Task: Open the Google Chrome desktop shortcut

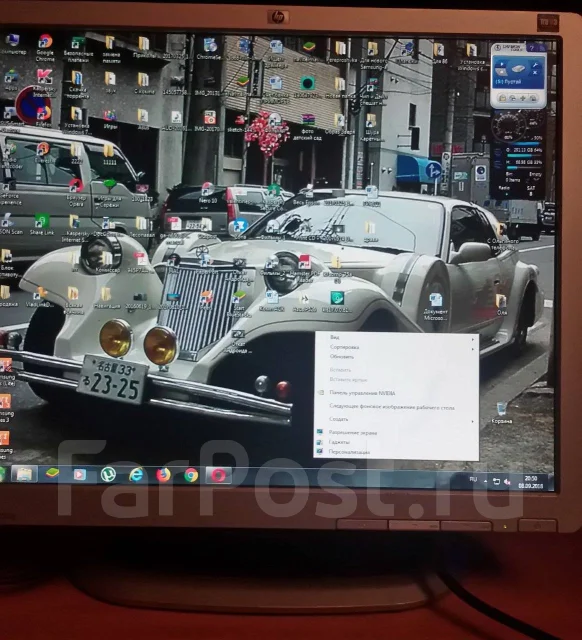Action: click(45, 47)
